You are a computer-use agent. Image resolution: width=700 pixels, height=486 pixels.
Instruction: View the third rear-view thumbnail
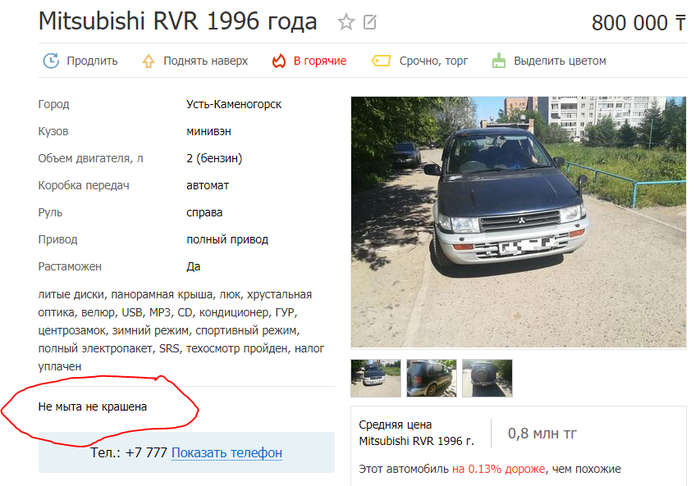coord(487,378)
